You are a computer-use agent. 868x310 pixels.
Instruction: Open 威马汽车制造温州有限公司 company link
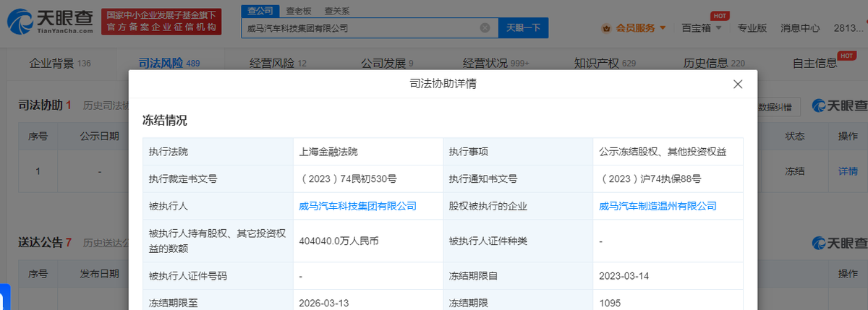point(658,206)
